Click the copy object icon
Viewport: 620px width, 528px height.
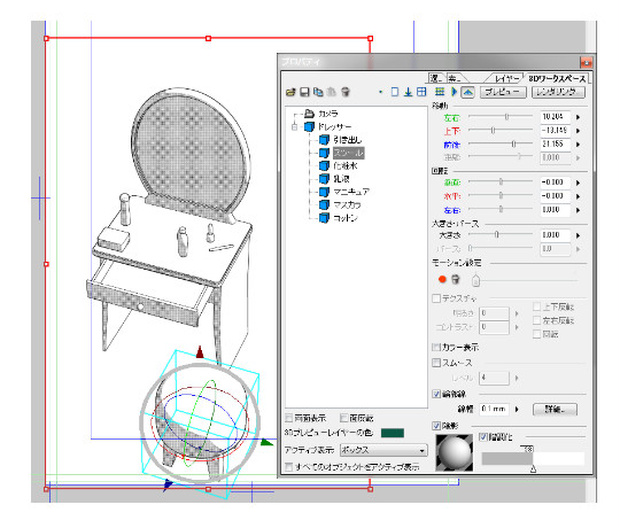tap(318, 92)
